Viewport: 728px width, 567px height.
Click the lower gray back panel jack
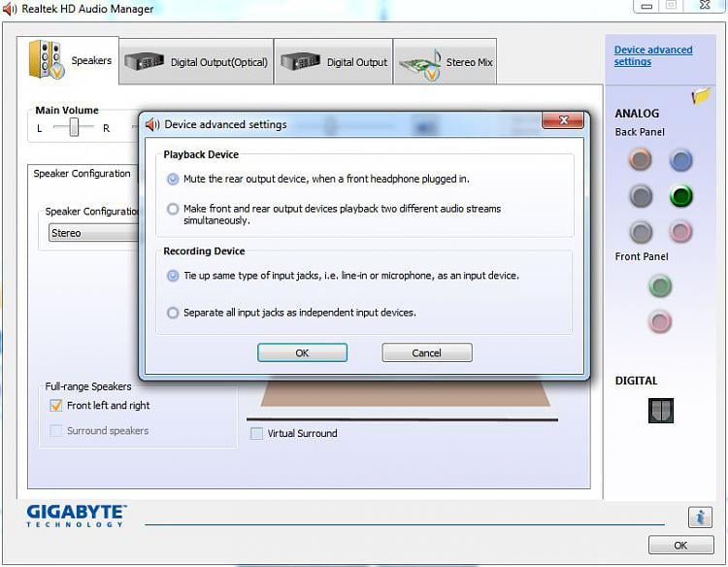641,232
